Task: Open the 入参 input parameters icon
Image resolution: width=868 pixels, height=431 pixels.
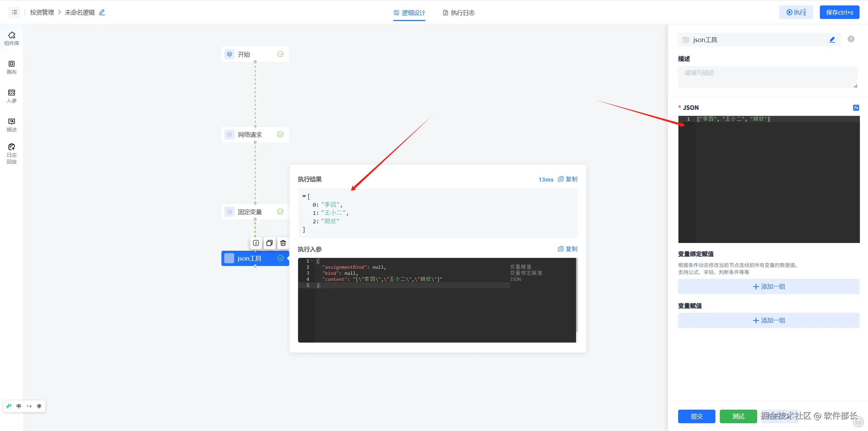Action: [x=12, y=96]
